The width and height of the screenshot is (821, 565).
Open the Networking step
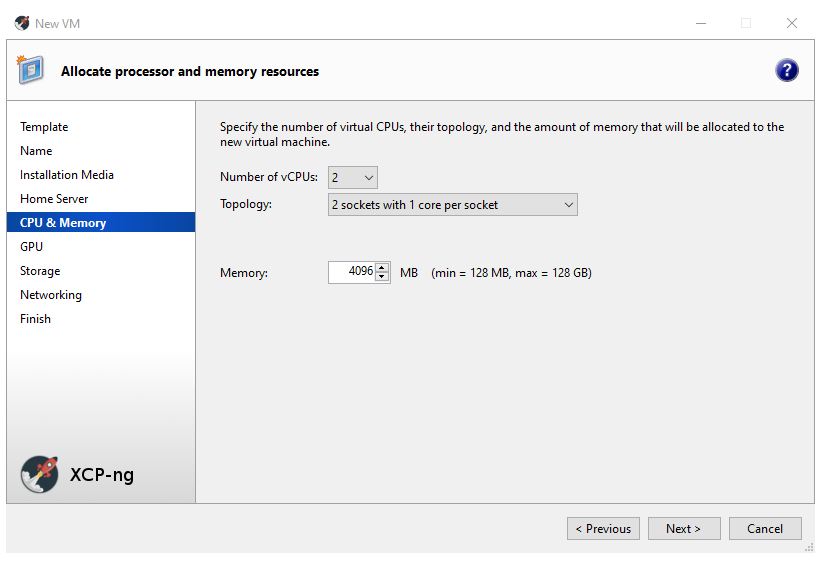(51, 295)
